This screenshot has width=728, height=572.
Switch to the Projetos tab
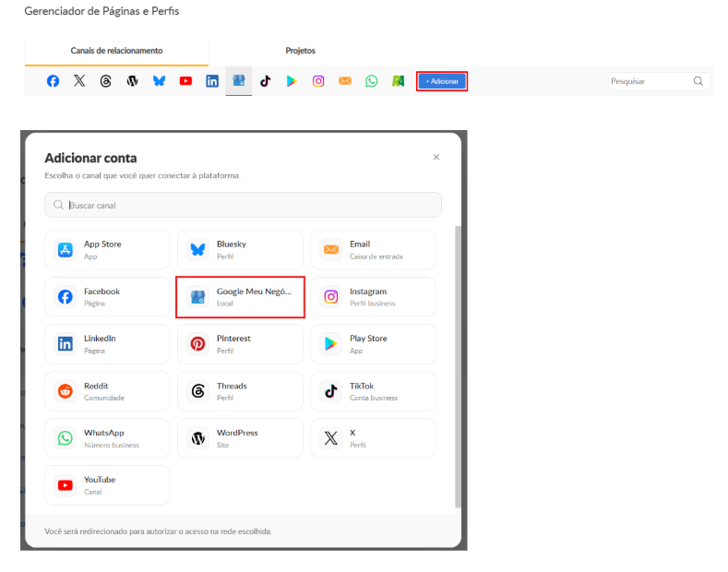[301, 51]
